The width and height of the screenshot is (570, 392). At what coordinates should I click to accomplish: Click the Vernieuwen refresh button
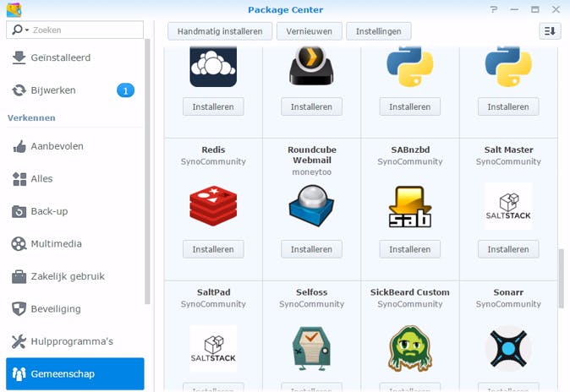[x=309, y=31]
